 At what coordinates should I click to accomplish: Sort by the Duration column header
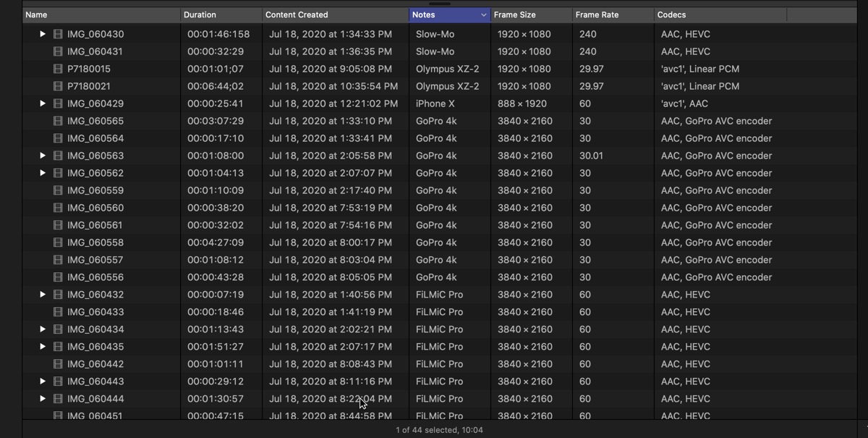click(221, 14)
